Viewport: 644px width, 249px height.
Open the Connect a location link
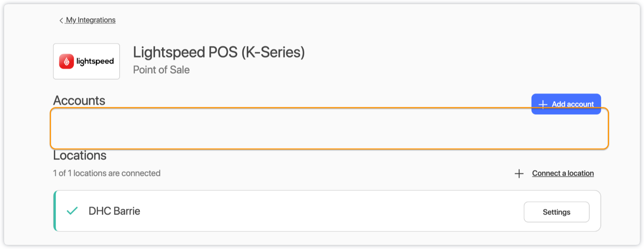point(563,173)
